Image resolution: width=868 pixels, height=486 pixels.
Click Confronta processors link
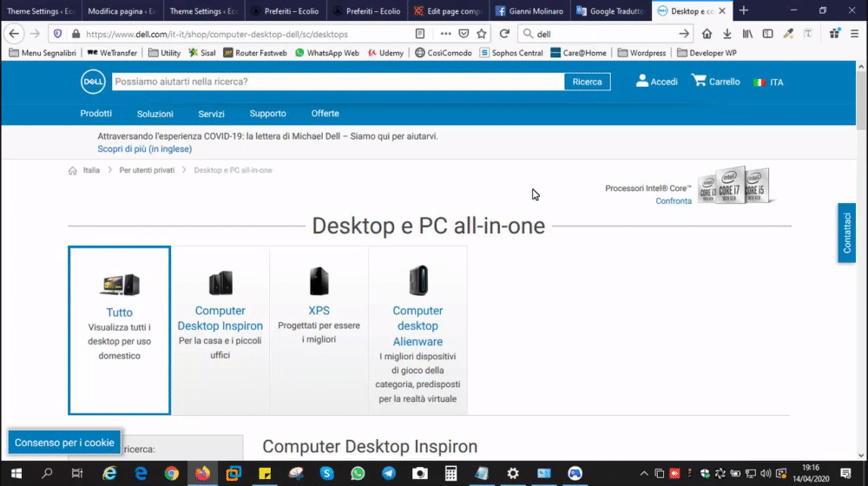pyautogui.click(x=674, y=201)
